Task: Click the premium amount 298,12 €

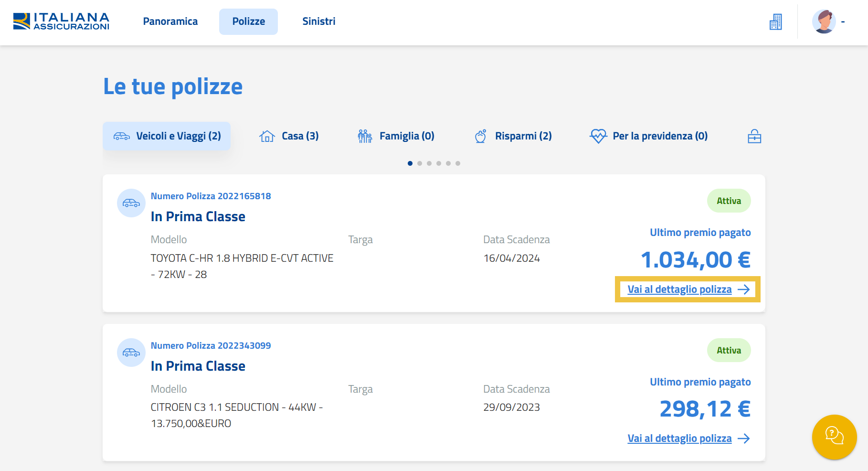Action: tap(705, 409)
